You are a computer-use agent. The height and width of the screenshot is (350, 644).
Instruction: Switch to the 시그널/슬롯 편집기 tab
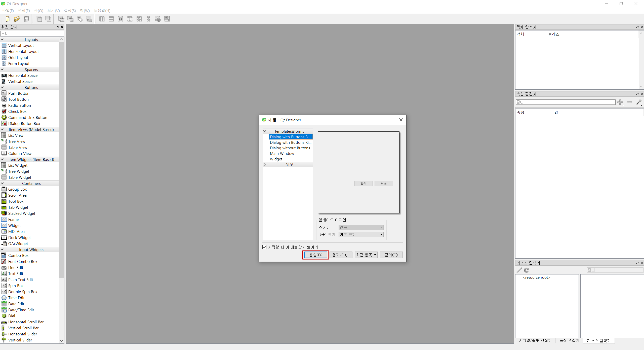(535, 340)
